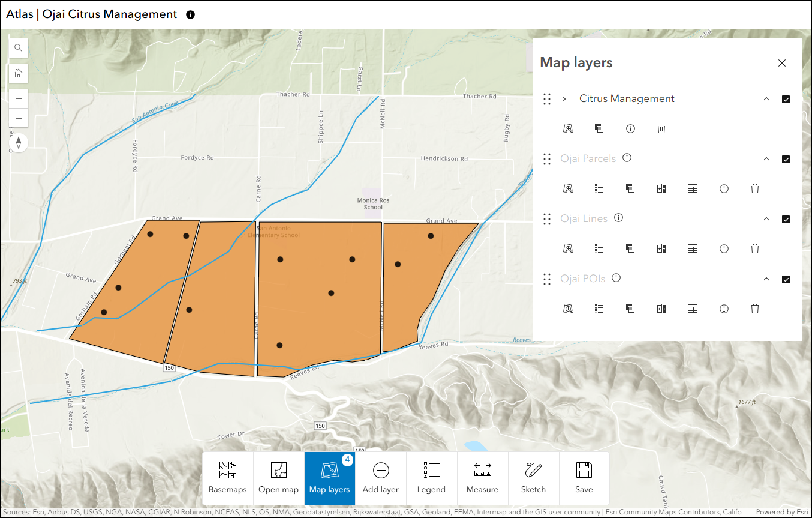
Task: Show the legend for Ojai Parcels
Action: [x=599, y=188]
